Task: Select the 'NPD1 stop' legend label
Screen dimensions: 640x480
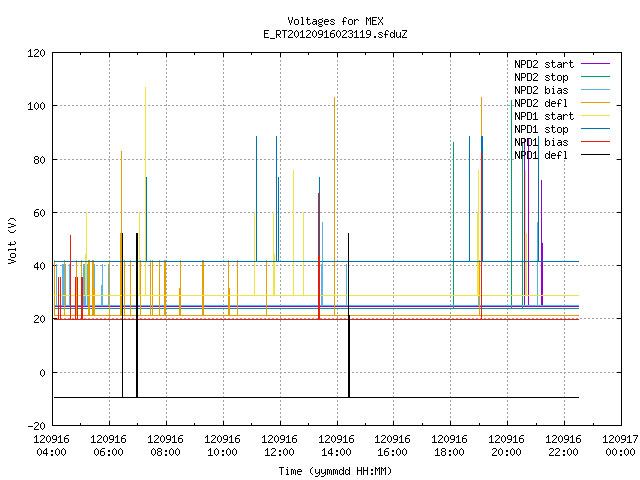Action: pyautogui.click(x=541, y=129)
